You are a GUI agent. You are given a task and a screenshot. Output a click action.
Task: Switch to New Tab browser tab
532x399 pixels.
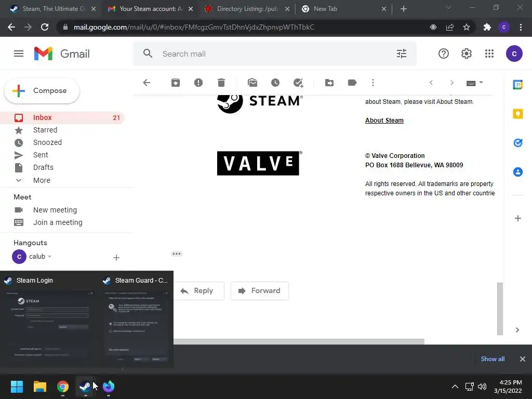pos(343,9)
